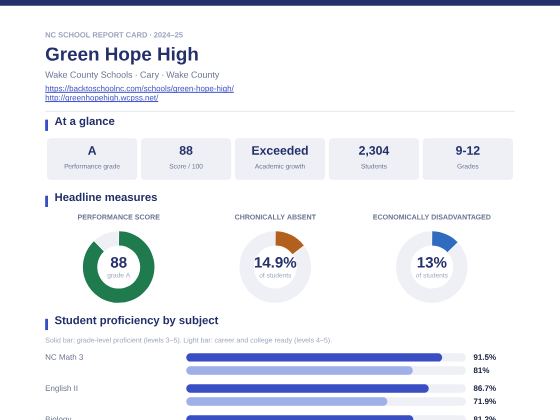The height and width of the screenshot is (420, 560).
Task: Click the 81% value for NC Math 3
Action: (x=481, y=370)
